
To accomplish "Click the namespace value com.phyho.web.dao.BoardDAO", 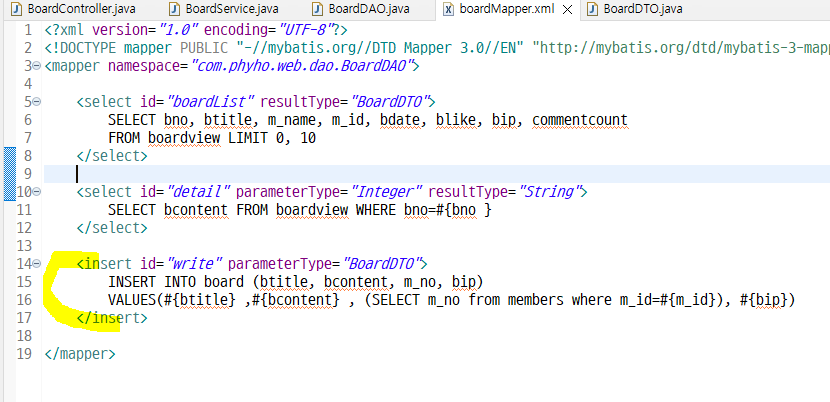I will pos(301,66).
